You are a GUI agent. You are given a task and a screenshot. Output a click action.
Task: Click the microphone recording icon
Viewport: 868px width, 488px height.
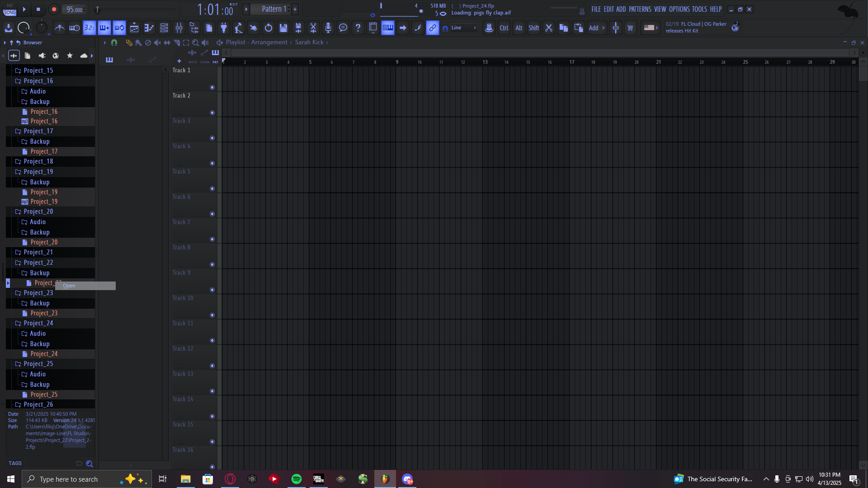328,28
